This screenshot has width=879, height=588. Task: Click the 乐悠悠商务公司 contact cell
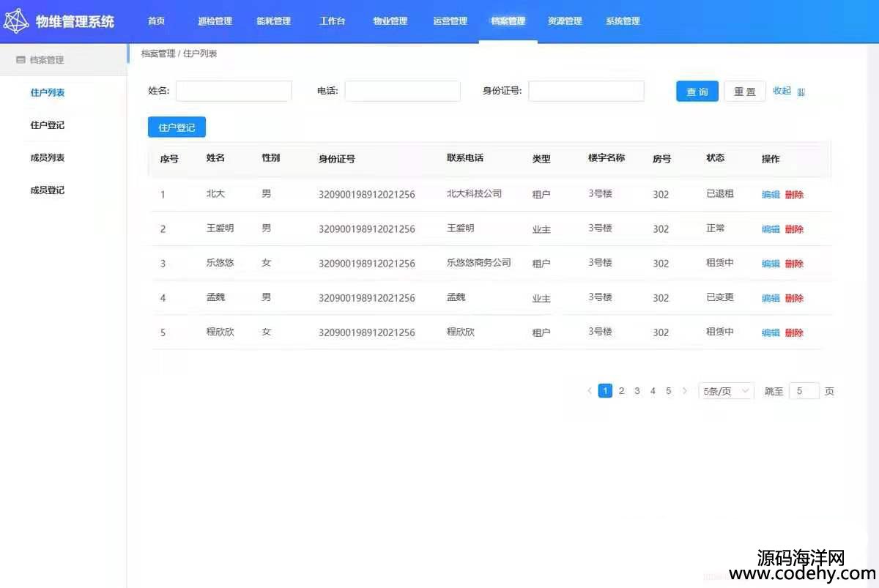click(479, 263)
